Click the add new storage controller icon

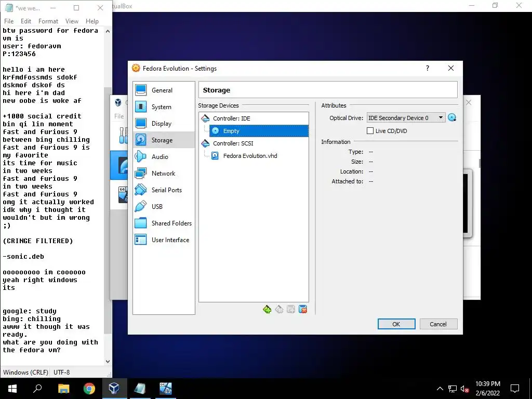267,309
